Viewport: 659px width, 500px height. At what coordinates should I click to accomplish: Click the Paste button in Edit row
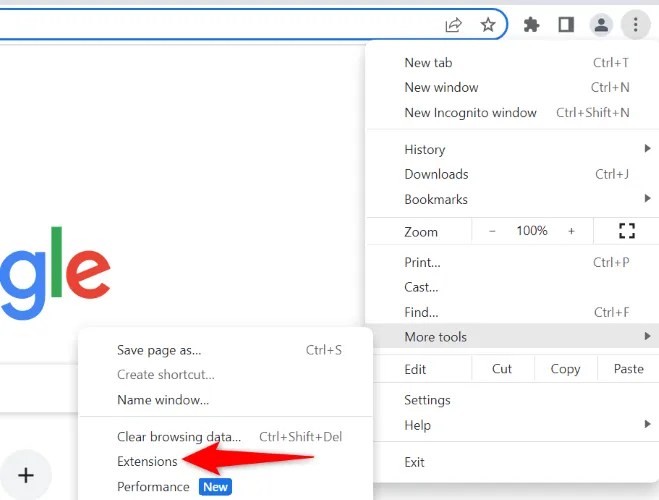[x=629, y=369]
